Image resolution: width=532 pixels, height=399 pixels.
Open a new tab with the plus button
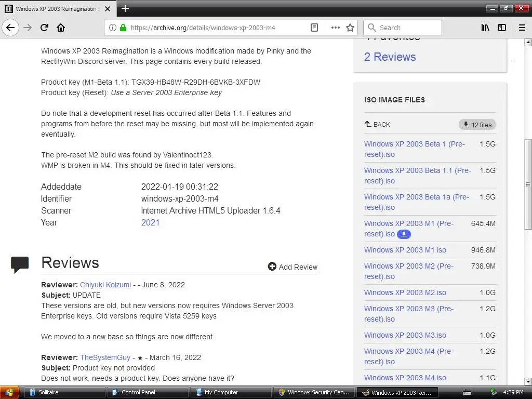pos(125,8)
